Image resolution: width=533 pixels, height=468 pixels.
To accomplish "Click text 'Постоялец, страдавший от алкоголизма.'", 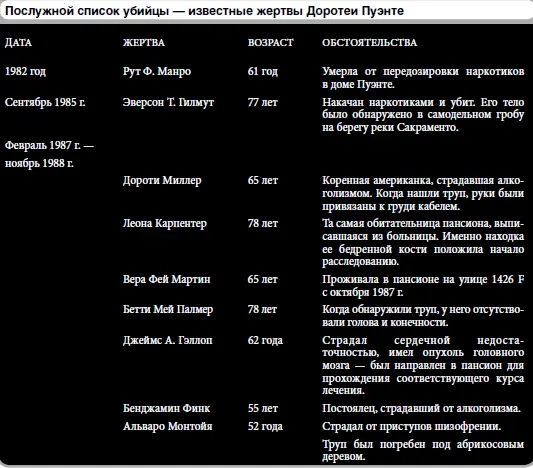I will tap(422, 408).
